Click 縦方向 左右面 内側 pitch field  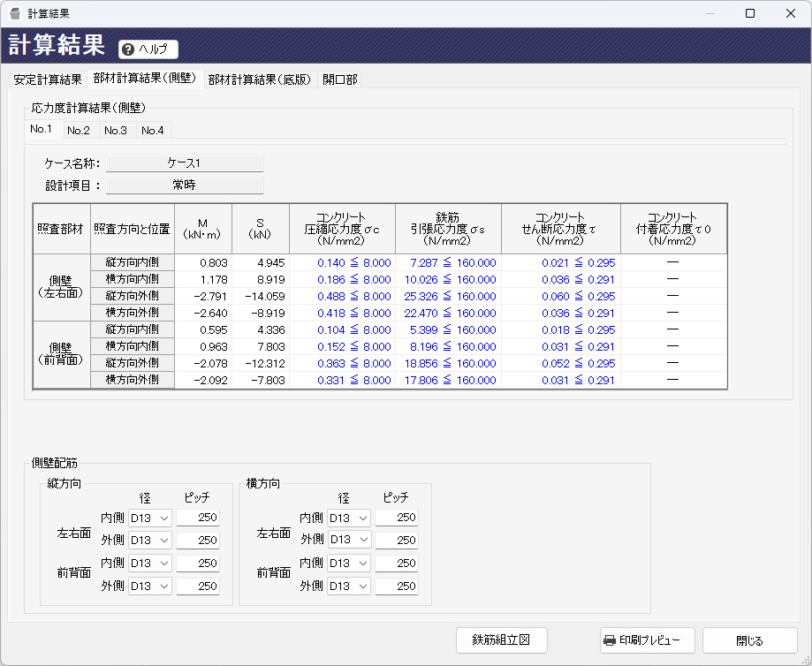pyautogui.click(x=198, y=518)
